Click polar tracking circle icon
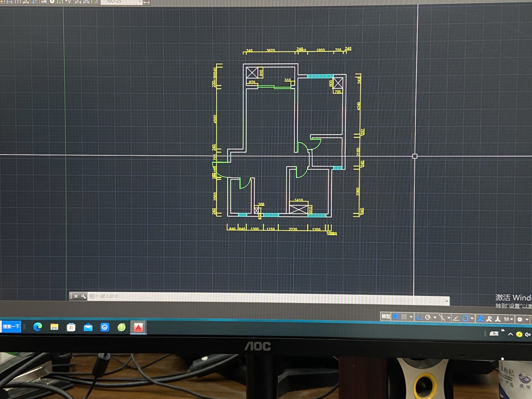The width and height of the screenshot is (532, 399). tap(428, 317)
